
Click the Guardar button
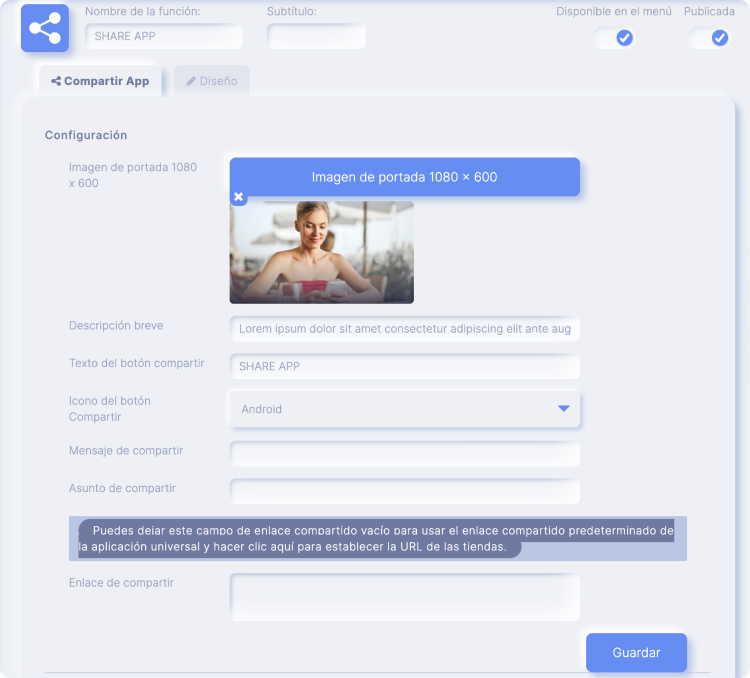(x=636, y=653)
